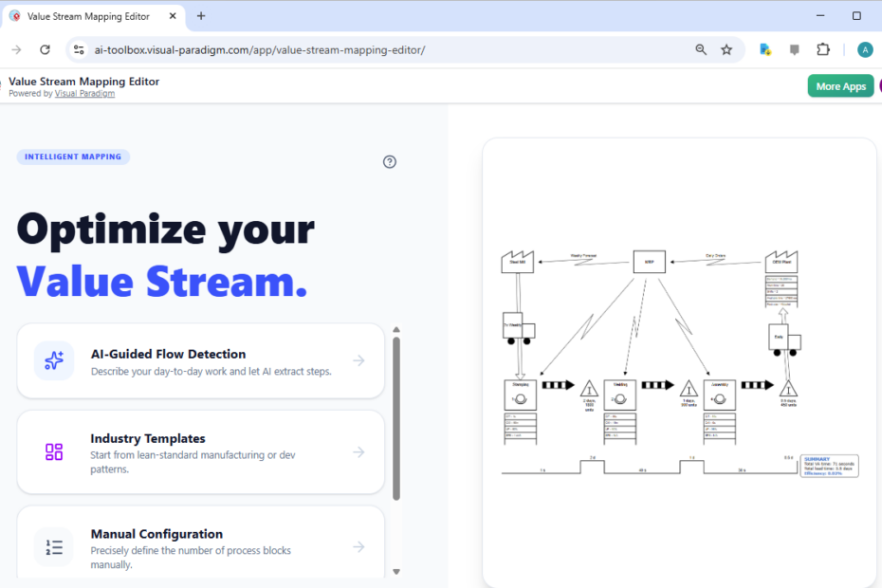Click the Industry Templates grid icon

coord(54,452)
